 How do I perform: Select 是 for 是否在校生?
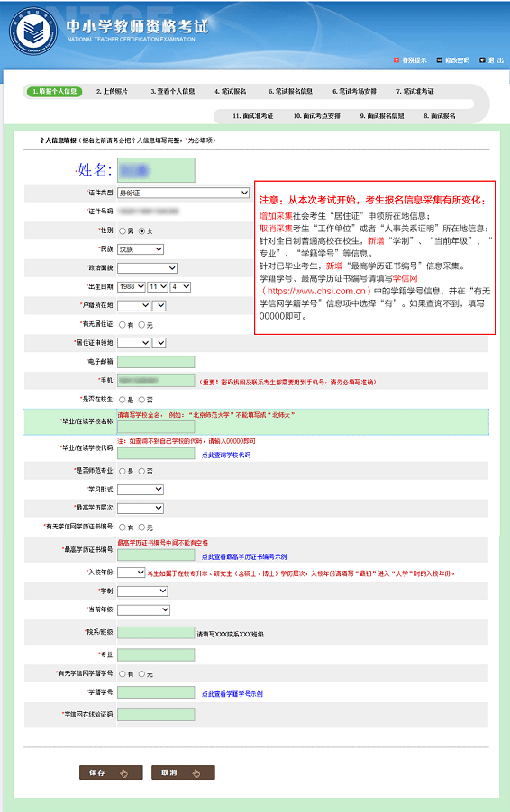click(123, 400)
